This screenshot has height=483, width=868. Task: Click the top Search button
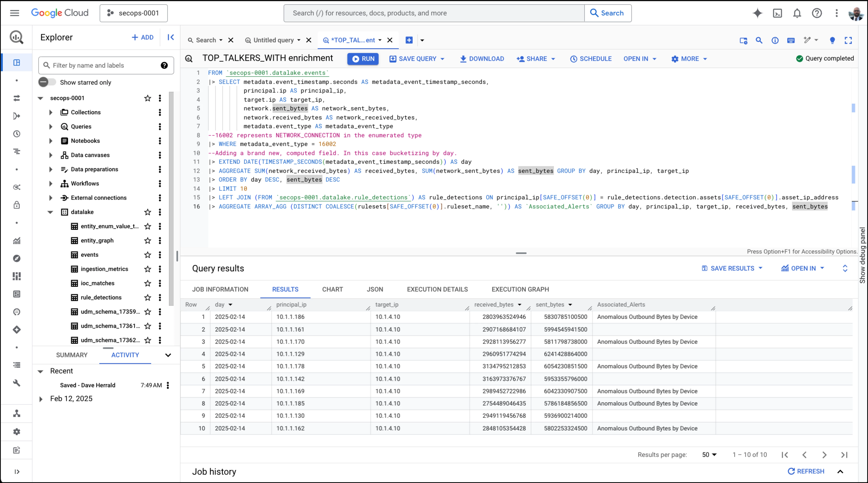pyautogui.click(x=607, y=13)
